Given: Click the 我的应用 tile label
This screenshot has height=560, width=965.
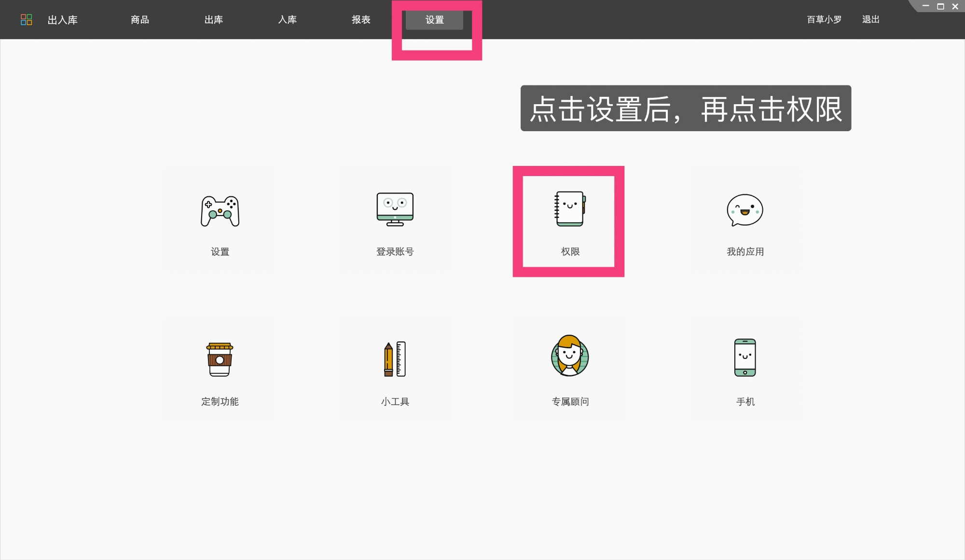Looking at the screenshot, I should [744, 251].
